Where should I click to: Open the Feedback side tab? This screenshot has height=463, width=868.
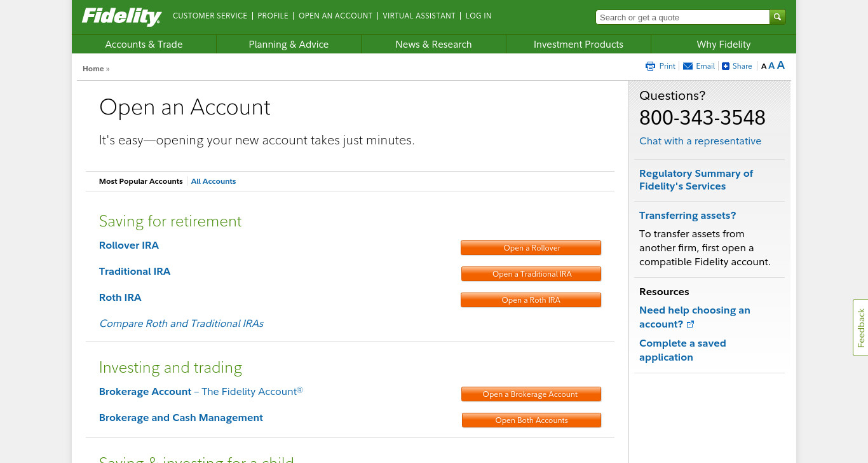tap(860, 328)
